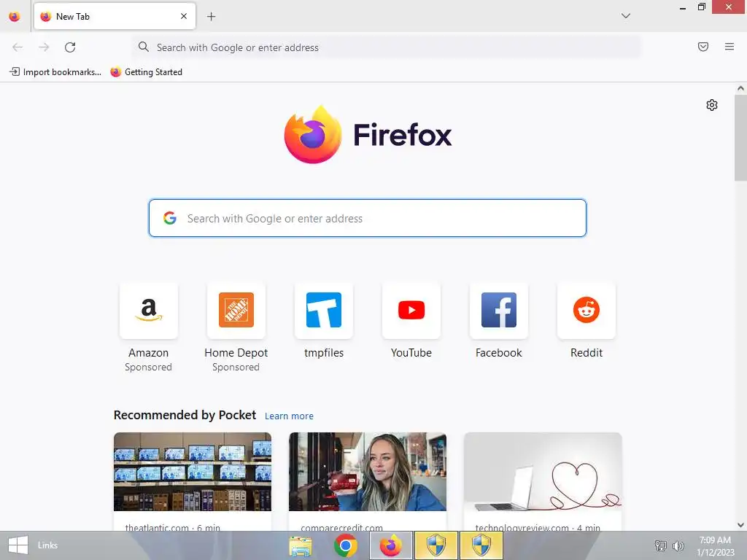Click the vertical scrollbar thumb

pyautogui.click(x=740, y=138)
